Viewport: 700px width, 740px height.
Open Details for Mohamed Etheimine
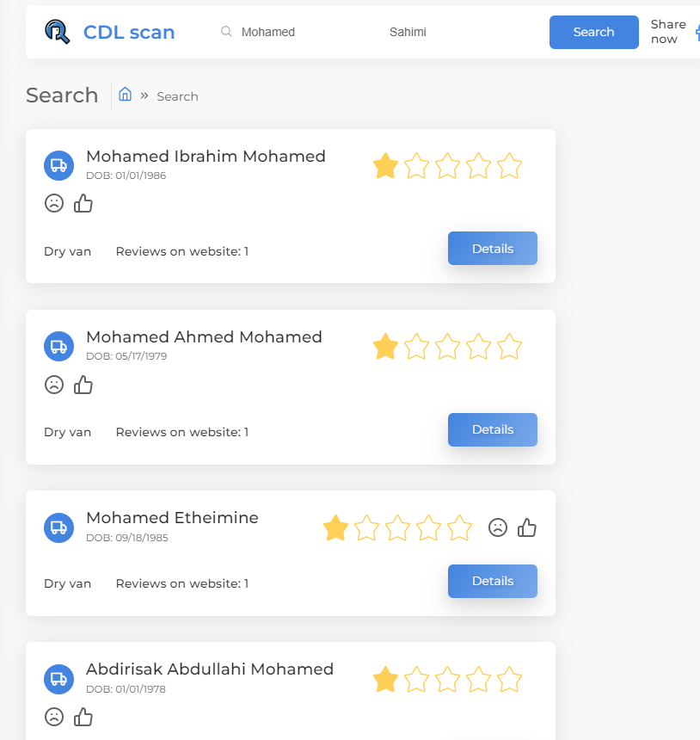[x=493, y=581]
